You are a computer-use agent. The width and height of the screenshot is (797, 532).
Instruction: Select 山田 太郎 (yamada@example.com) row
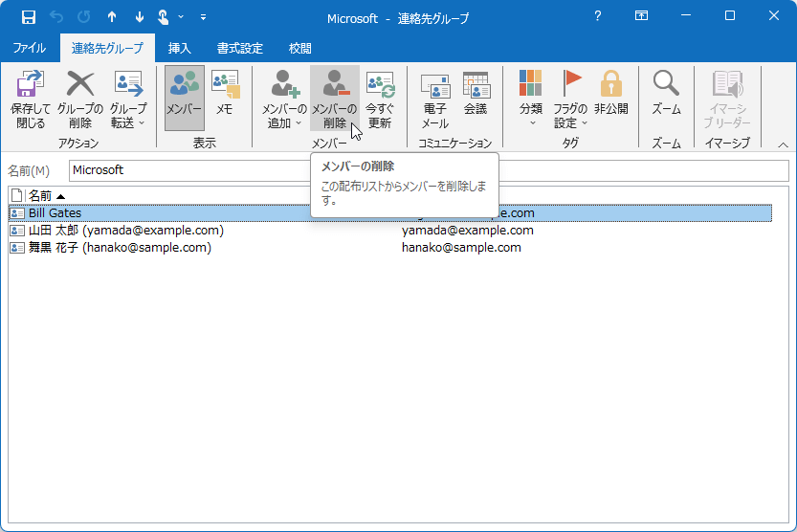tap(390, 231)
